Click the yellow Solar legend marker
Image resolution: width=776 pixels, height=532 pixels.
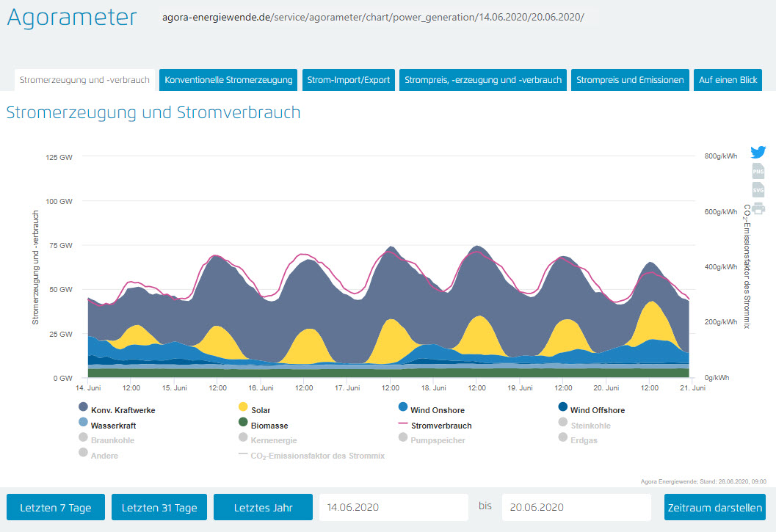click(x=243, y=407)
